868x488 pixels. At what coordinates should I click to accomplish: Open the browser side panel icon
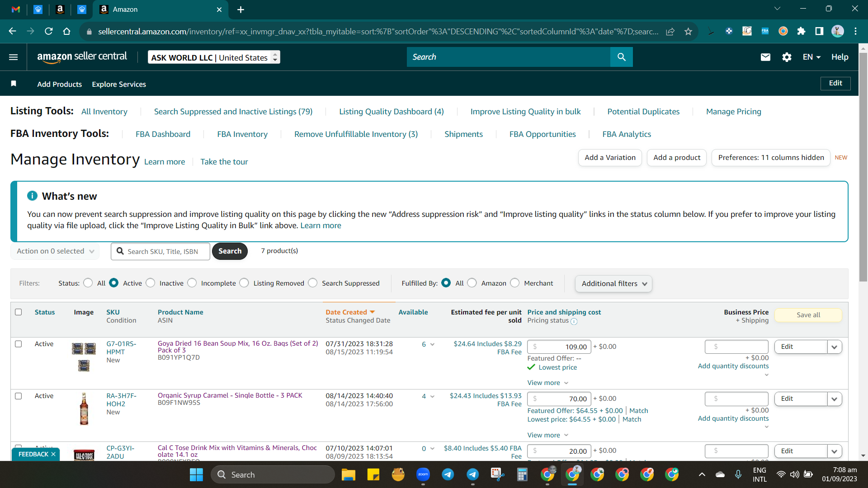(x=819, y=31)
